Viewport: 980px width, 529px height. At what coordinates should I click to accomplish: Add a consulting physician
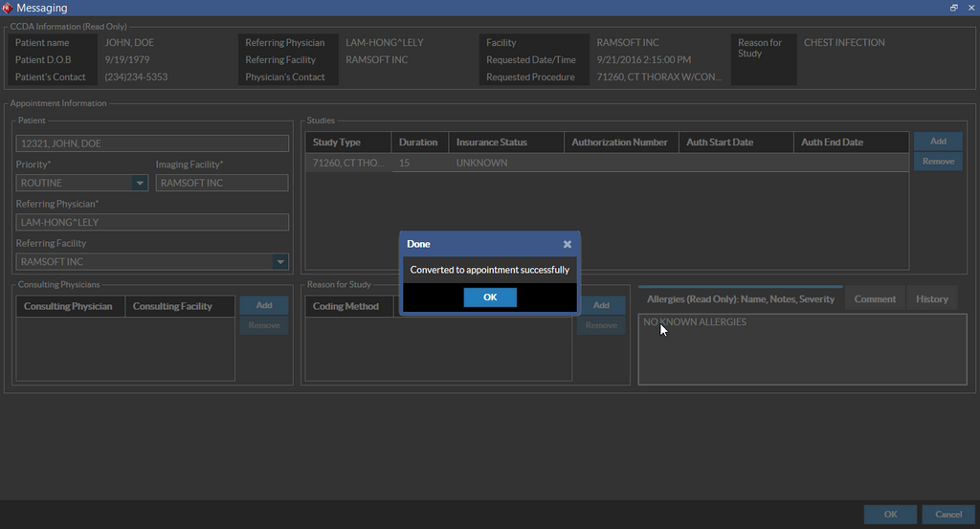pyautogui.click(x=263, y=305)
